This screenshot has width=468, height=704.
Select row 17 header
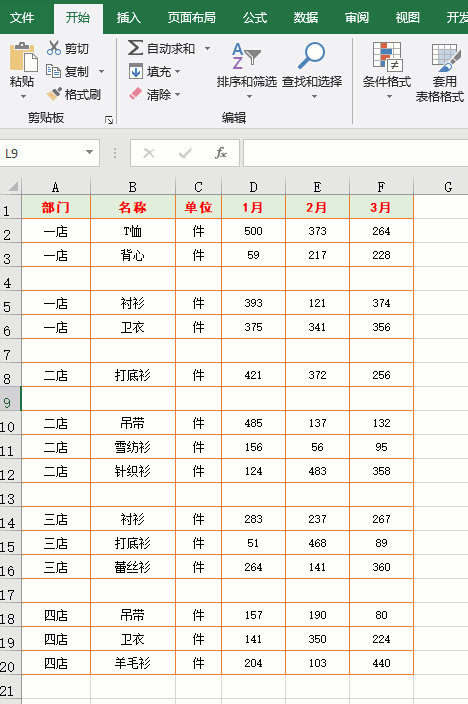10,591
